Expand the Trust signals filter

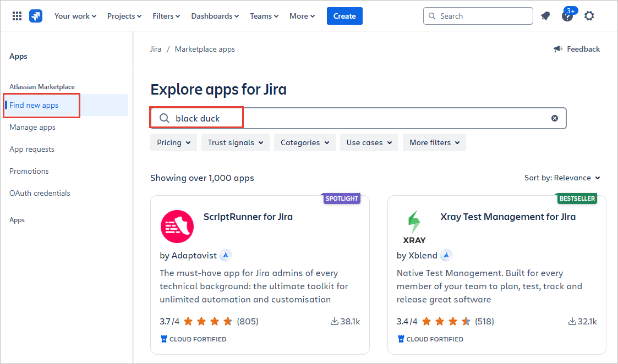tap(236, 142)
